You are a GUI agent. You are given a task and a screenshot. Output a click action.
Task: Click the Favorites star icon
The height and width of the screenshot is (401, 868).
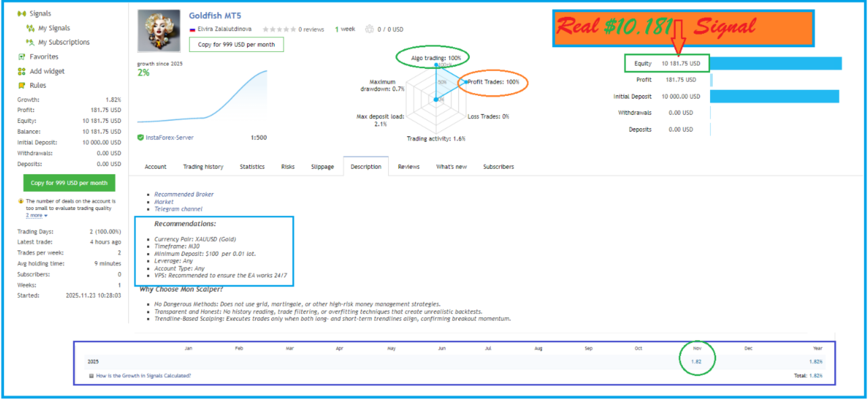pyautogui.click(x=22, y=57)
